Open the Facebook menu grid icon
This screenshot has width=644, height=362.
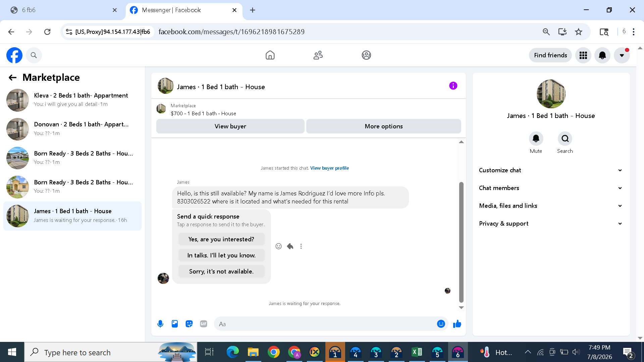click(583, 55)
